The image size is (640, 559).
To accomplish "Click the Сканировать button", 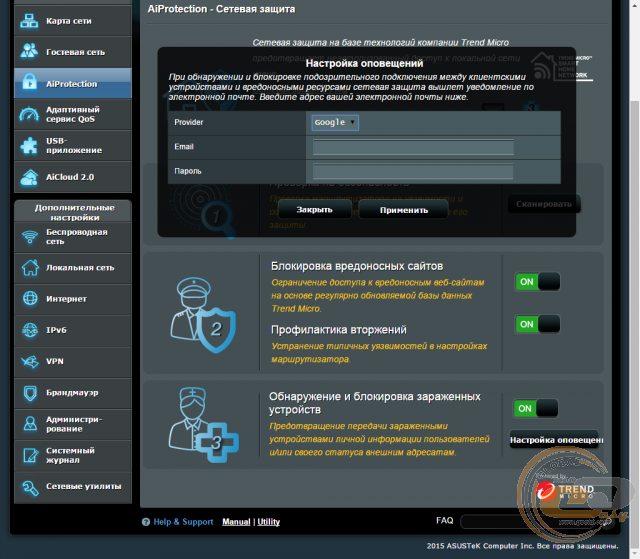I will pos(544,204).
